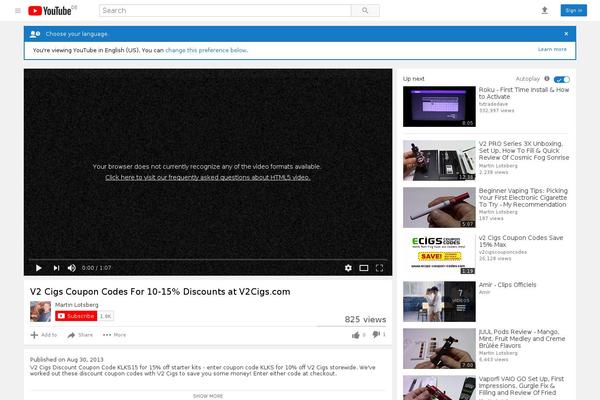Click the 0:00 / 1:07 time display

(96, 268)
